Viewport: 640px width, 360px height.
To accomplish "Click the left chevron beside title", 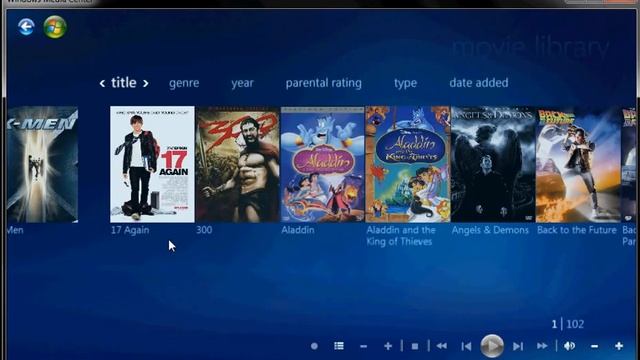I will 102,83.
